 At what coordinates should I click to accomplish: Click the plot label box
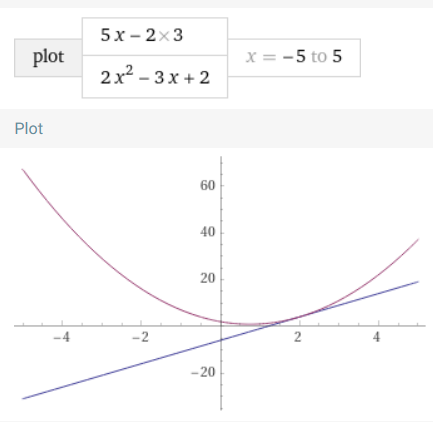[48, 58]
